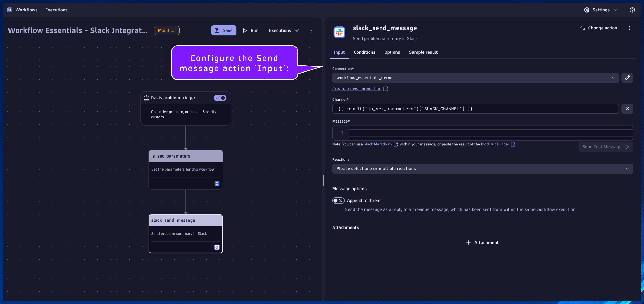This screenshot has width=644, height=304.
Task: Open workflow more options menu beside Executions
Action: pyautogui.click(x=311, y=30)
